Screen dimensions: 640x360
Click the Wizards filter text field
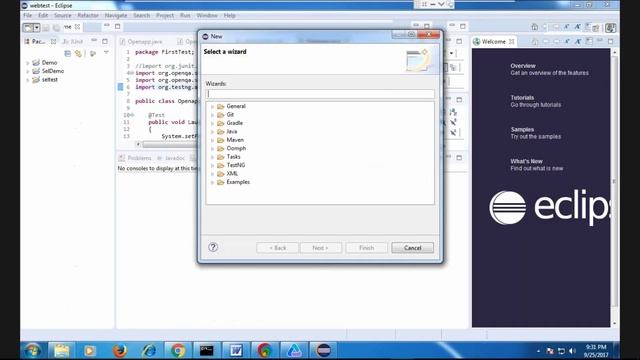coord(320,94)
